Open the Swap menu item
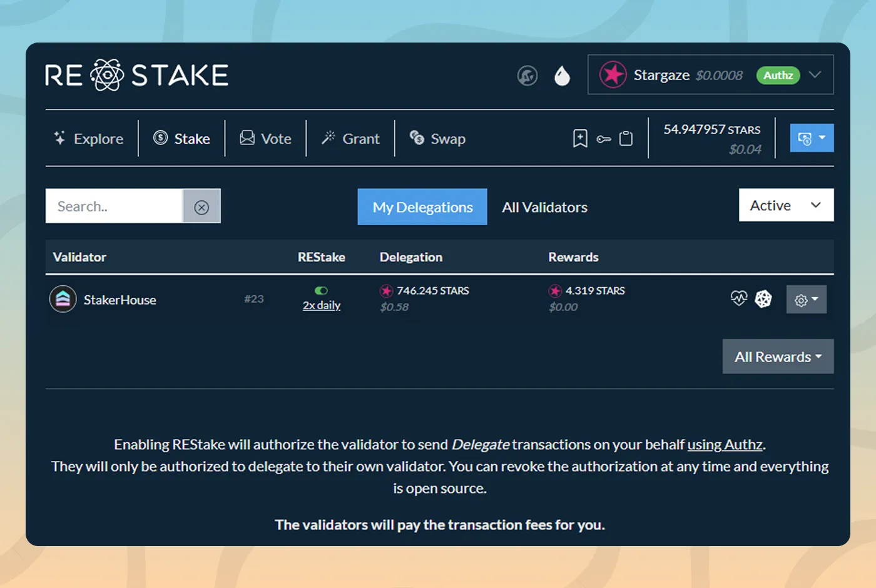876x588 pixels. (x=437, y=138)
